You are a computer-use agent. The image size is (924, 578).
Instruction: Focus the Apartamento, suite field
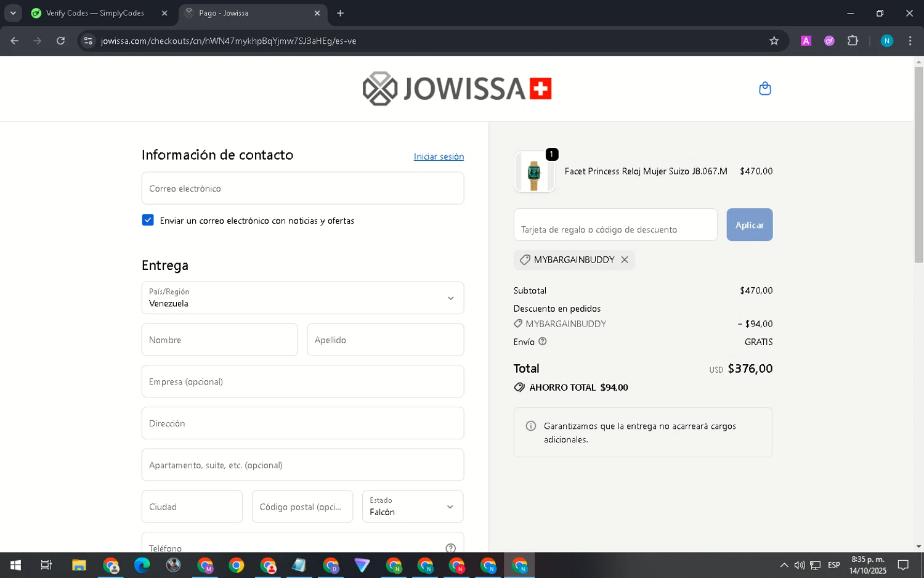coord(302,465)
